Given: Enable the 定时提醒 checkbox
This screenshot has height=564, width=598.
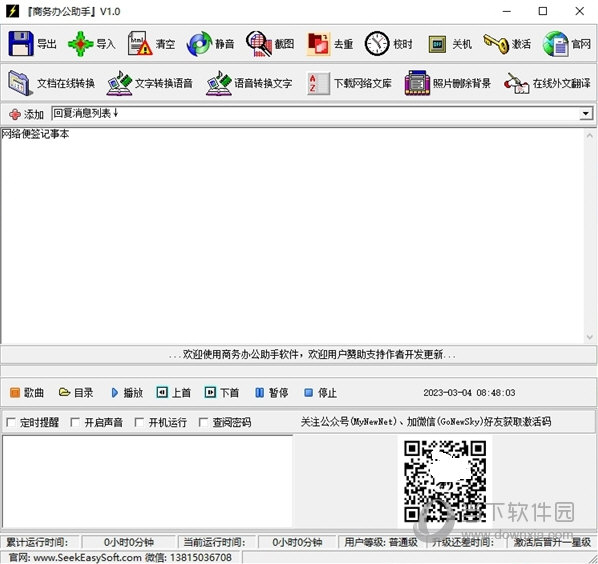Looking at the screenshot, I should [x=11, y=423].
